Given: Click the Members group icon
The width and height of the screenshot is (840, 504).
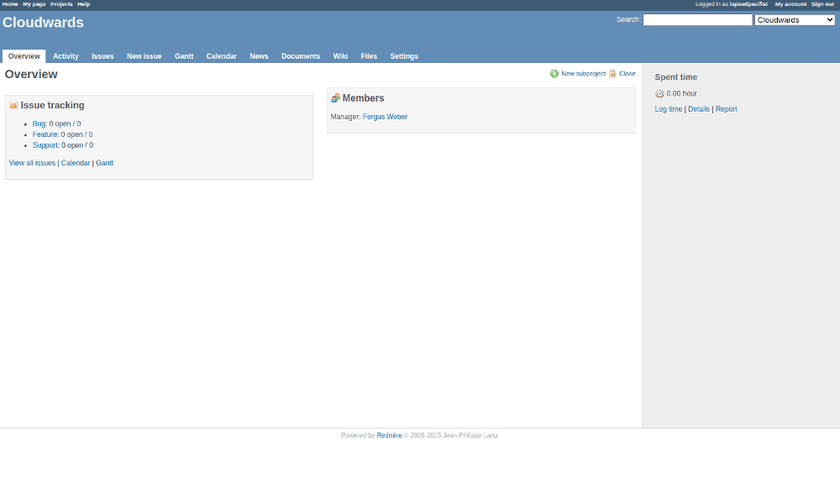Looking at the screenshot, I should [335, 98].
